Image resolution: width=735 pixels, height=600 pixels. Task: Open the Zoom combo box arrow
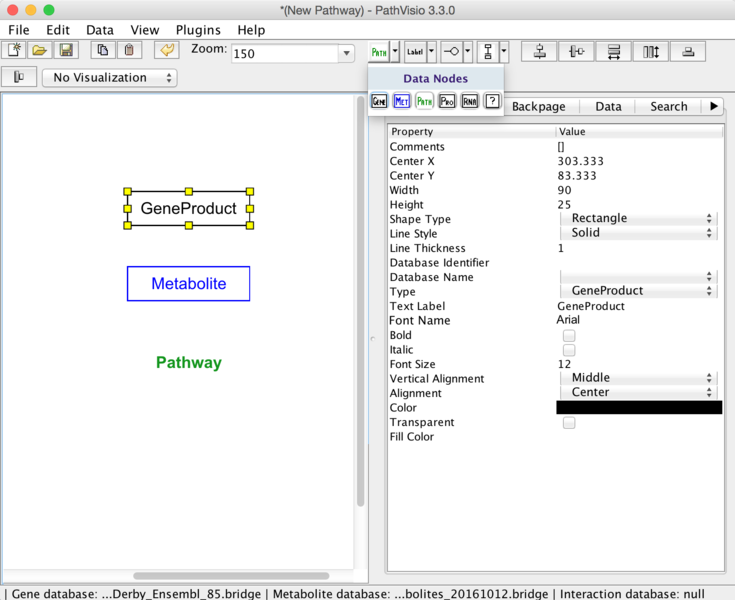click(x=346, y=53)
